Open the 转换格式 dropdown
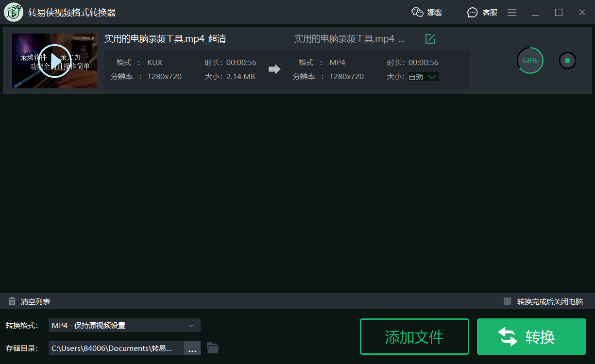 point(124,325)
